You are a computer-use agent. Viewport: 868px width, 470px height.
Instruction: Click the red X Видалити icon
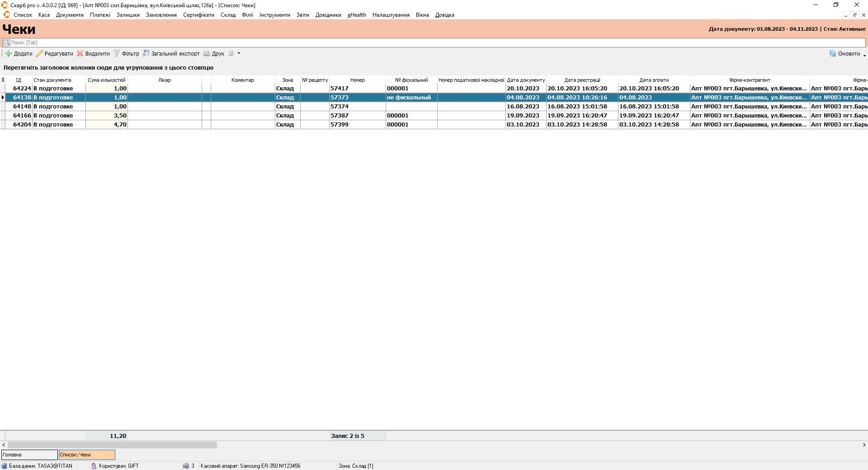point(80,53)
